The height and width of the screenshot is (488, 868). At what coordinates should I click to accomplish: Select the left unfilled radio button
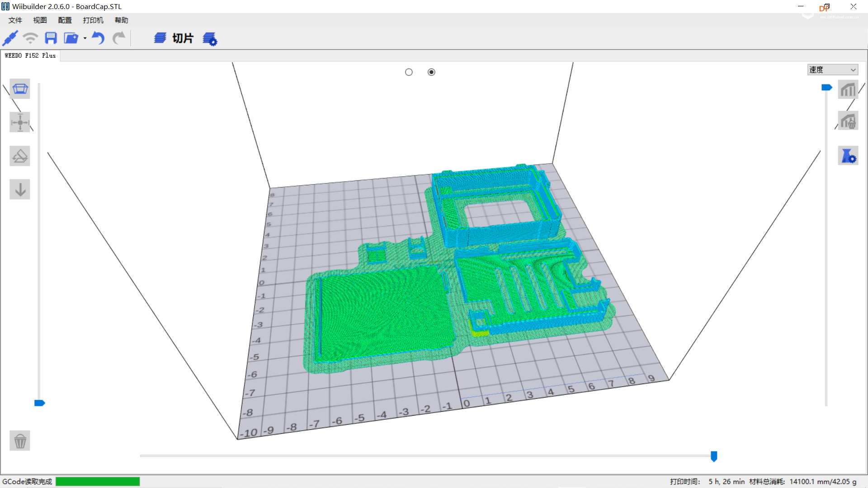tap(409, 72)
